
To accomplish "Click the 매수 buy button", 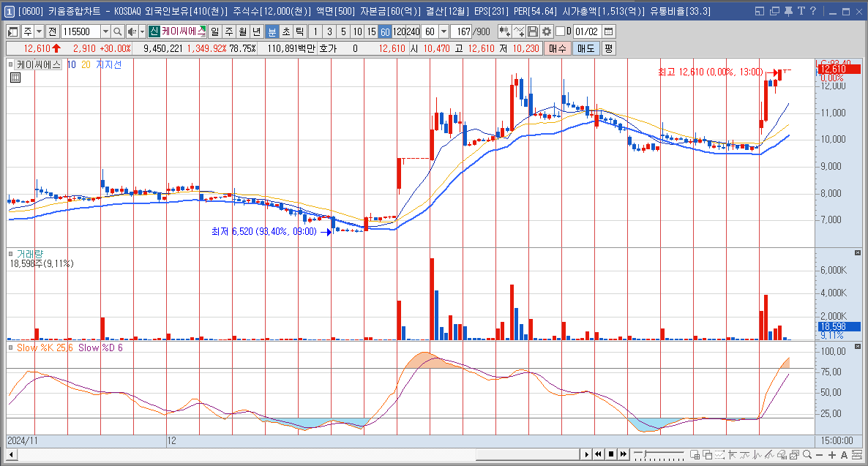I will point(558,49).
